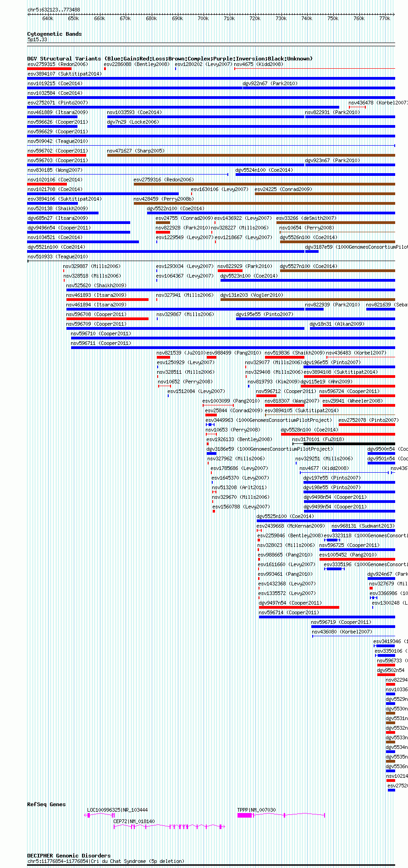
Task: Open the DGV Structural Variants track title
Action: tap(170, 59)
